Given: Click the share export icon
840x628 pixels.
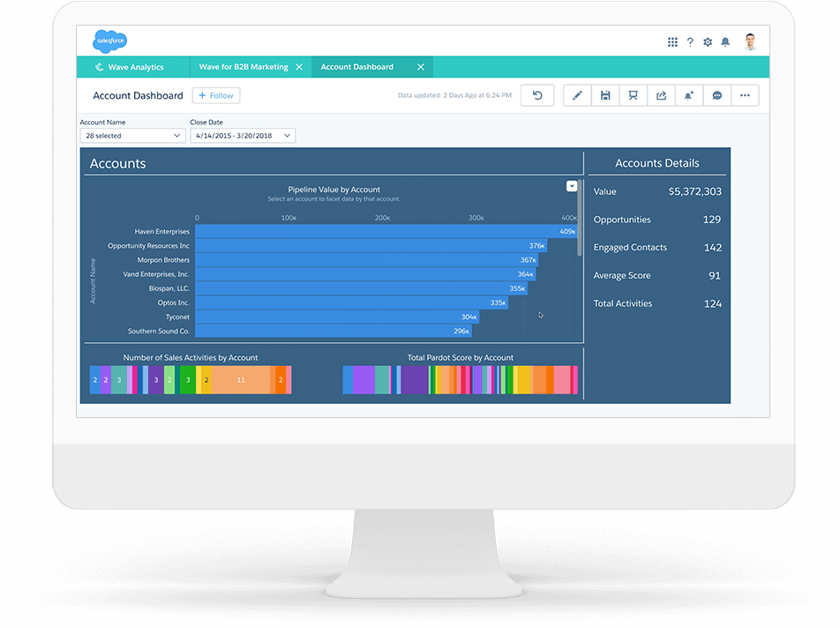Looking at the screenshot, I should (x=661, y=95).
